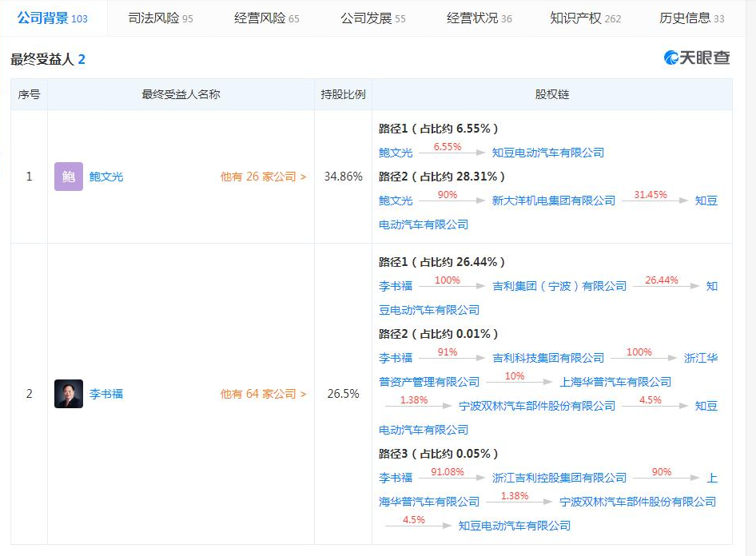Click 李书福 in 路径2 (0.01%) chain

[396, 358]
